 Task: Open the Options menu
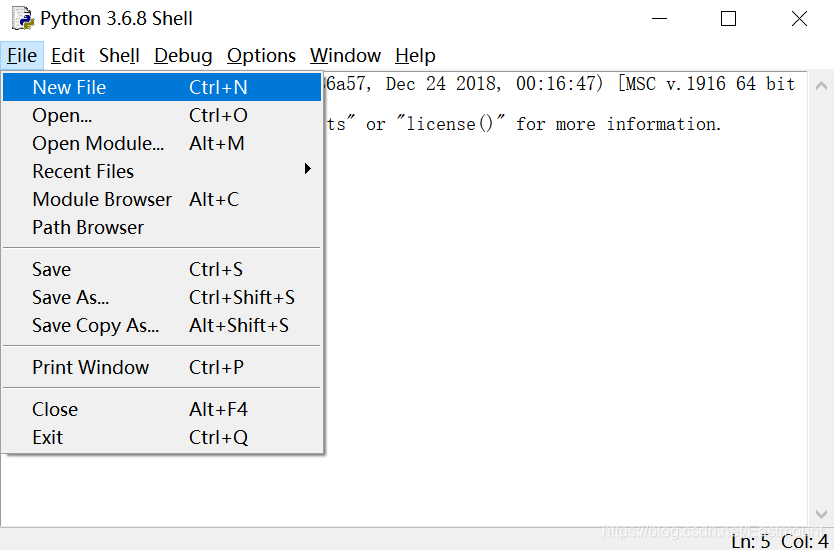[261, 56]
